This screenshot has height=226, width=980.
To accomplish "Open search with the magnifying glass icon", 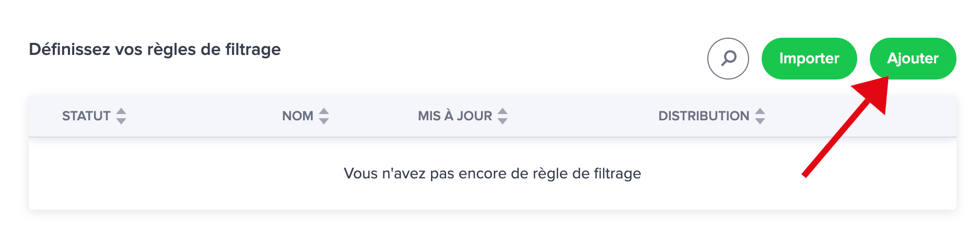I will (728, 59).
